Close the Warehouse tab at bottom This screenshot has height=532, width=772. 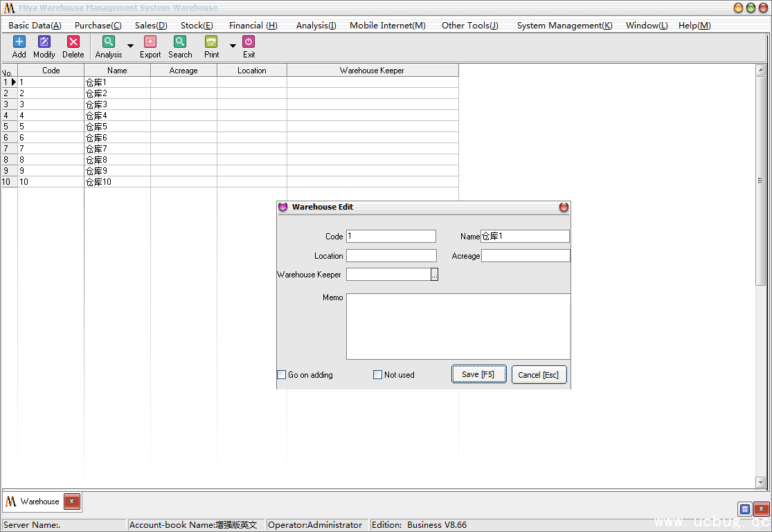click(x=72, y=502)
